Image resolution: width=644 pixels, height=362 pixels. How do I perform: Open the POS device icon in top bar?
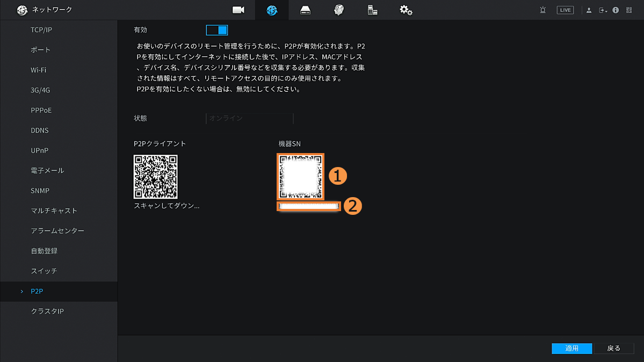tap(372, 10)
